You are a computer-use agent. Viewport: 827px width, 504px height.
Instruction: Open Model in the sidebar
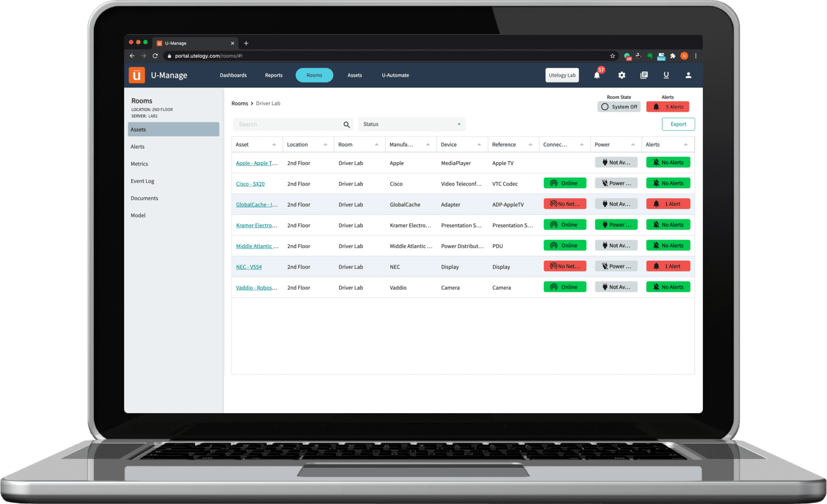138,215
